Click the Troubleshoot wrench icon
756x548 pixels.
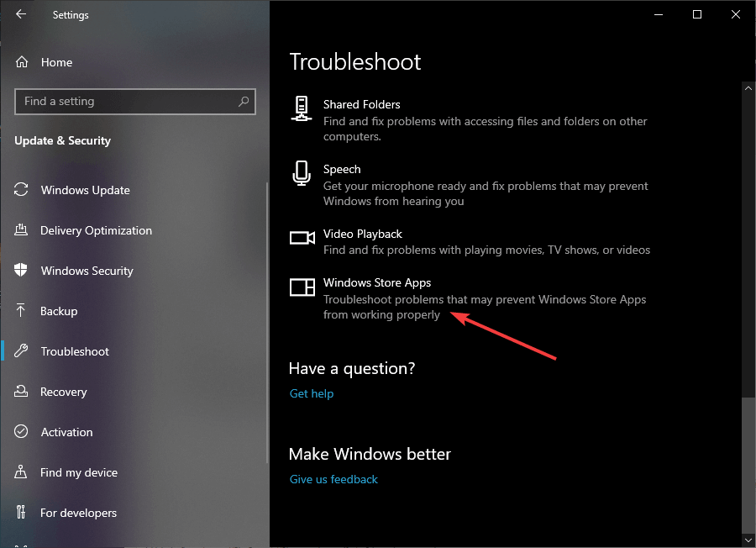(x=21, y=350)
